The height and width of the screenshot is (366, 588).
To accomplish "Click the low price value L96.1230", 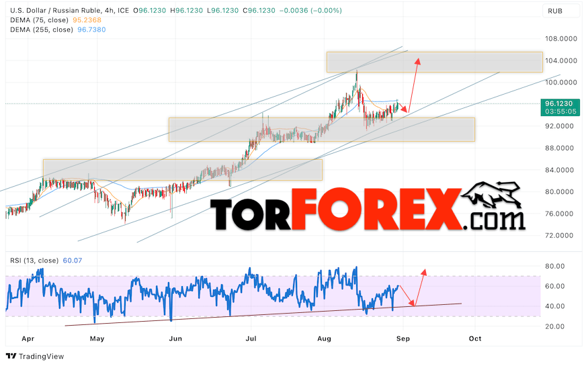I will pos(222,11).
